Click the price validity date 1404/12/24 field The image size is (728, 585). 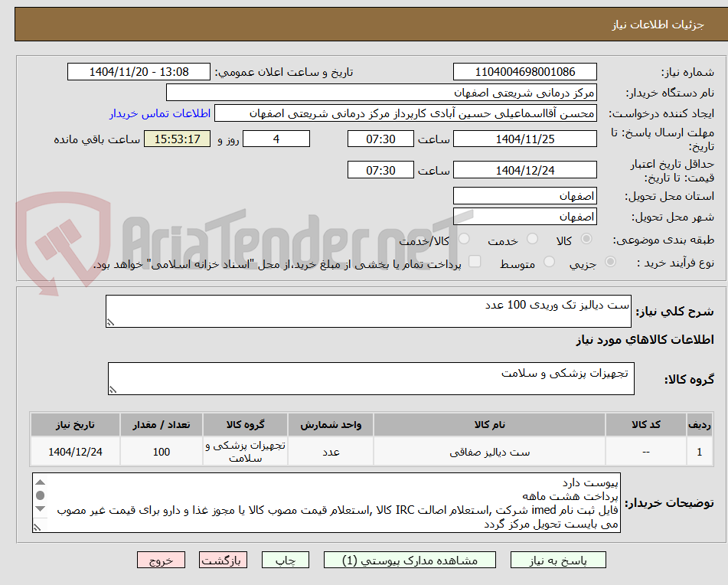coord(524,170)
